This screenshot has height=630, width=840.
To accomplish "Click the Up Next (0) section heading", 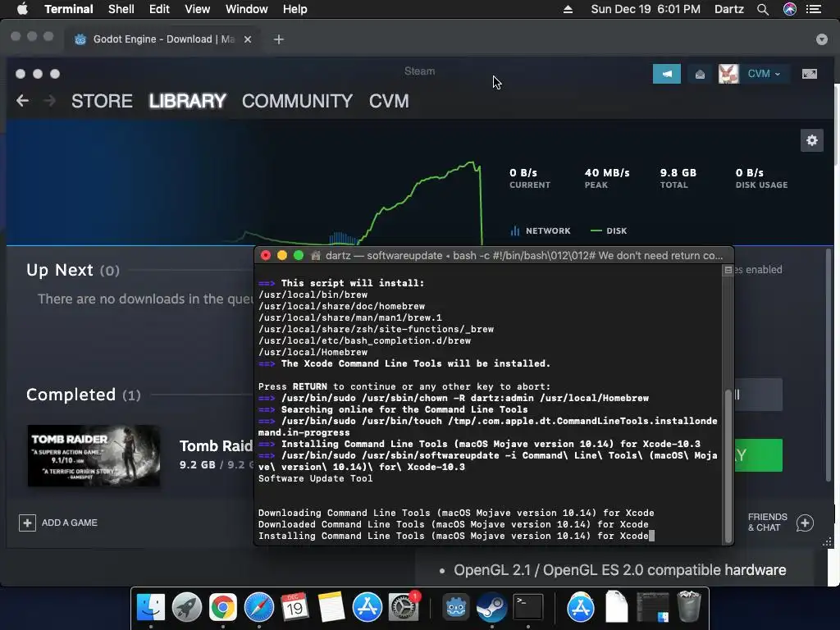I will [73, 270].
